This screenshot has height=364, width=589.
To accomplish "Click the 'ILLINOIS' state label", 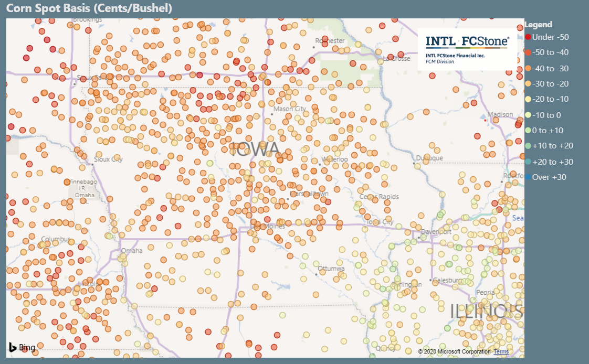I will pos(487,311).
